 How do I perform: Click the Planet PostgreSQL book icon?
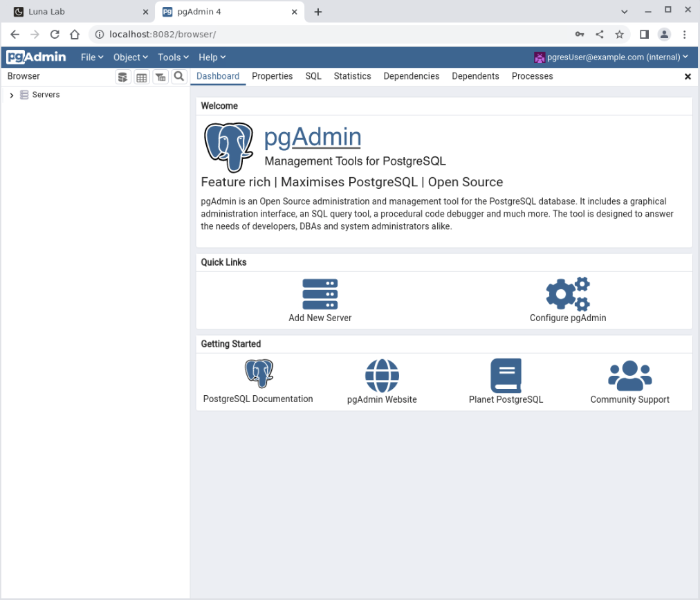[x=506, y=376]
